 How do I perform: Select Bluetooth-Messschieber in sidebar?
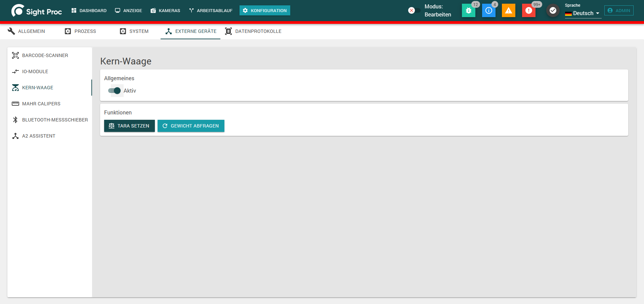pyautogui.click(x=50, y=120)
